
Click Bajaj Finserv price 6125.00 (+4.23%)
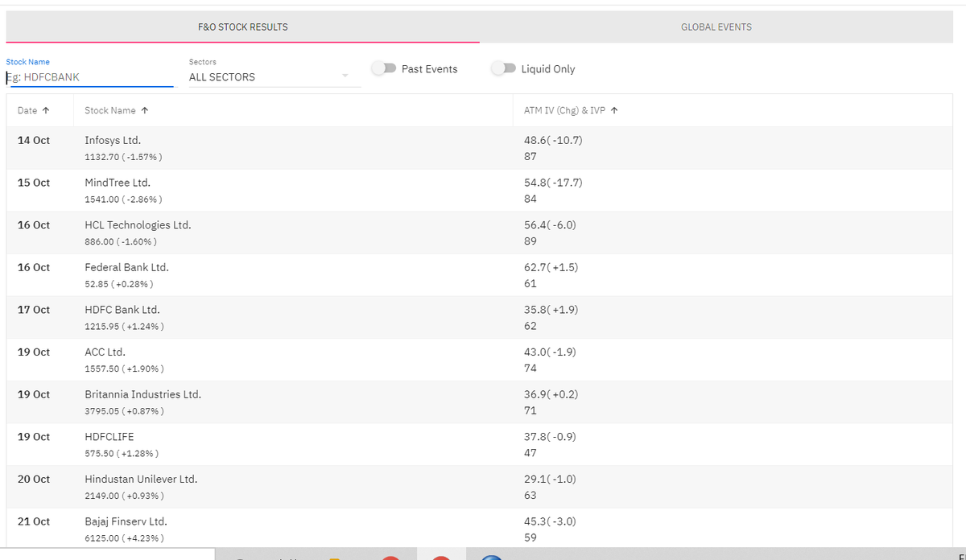[126, 538]
